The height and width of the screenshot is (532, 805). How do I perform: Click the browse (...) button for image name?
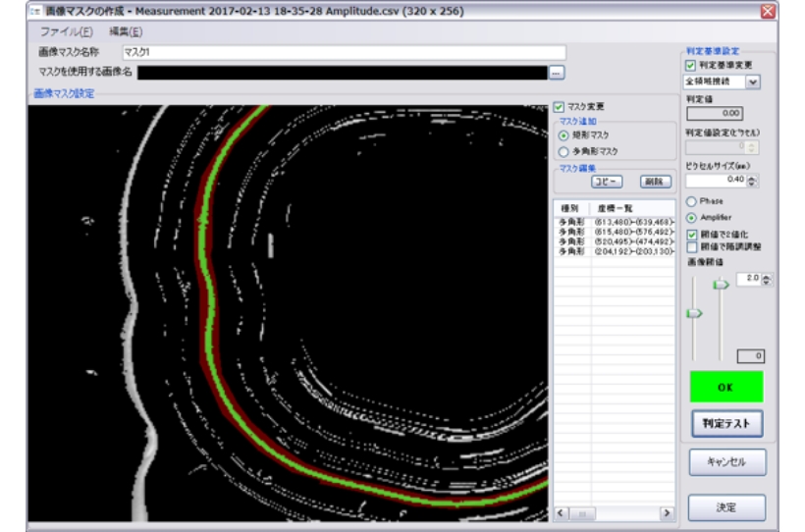[557, 73]
